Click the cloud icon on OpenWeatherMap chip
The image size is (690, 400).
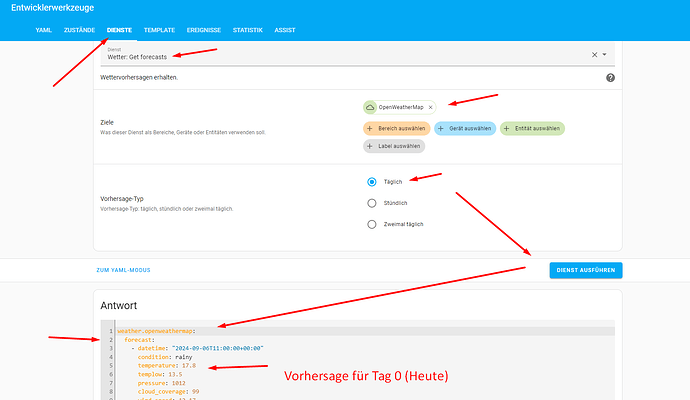[x=371, y=107]
